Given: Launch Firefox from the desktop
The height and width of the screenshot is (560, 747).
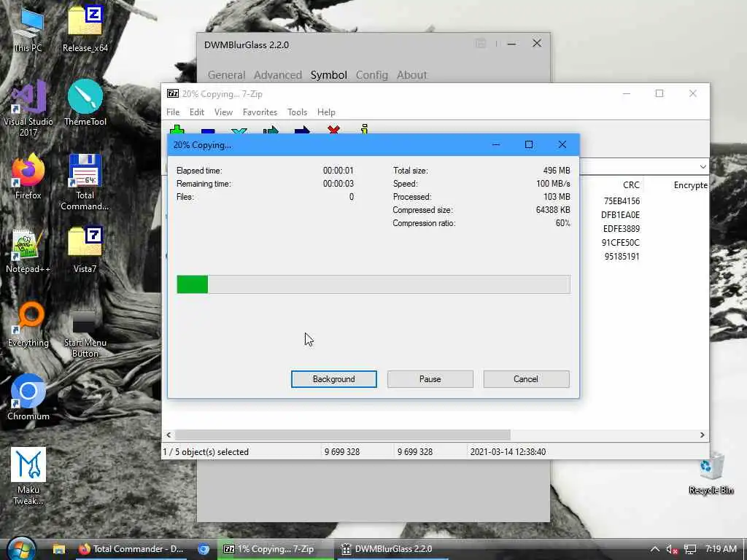Looking at the screenshot, I should click(28, 176).
